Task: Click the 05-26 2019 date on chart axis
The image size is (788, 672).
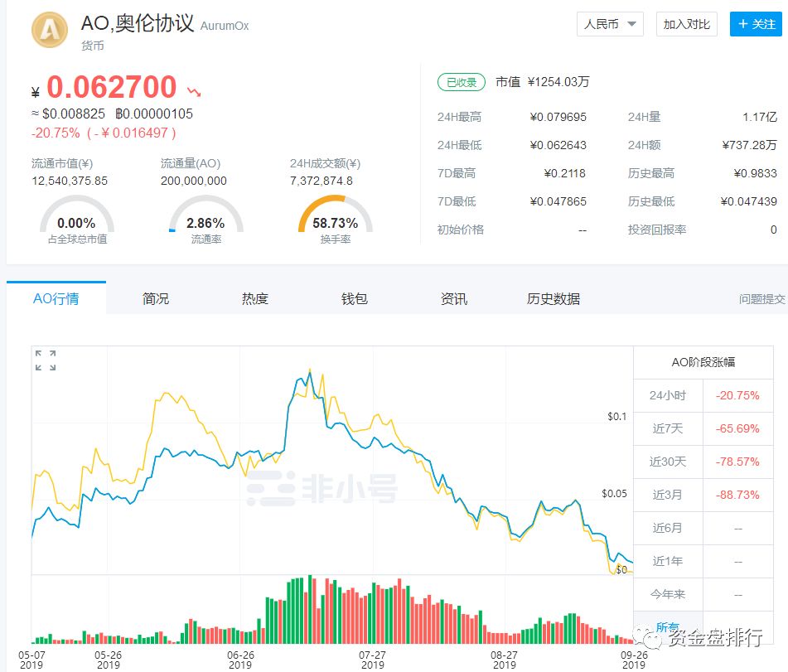Action: pos(108,660)
